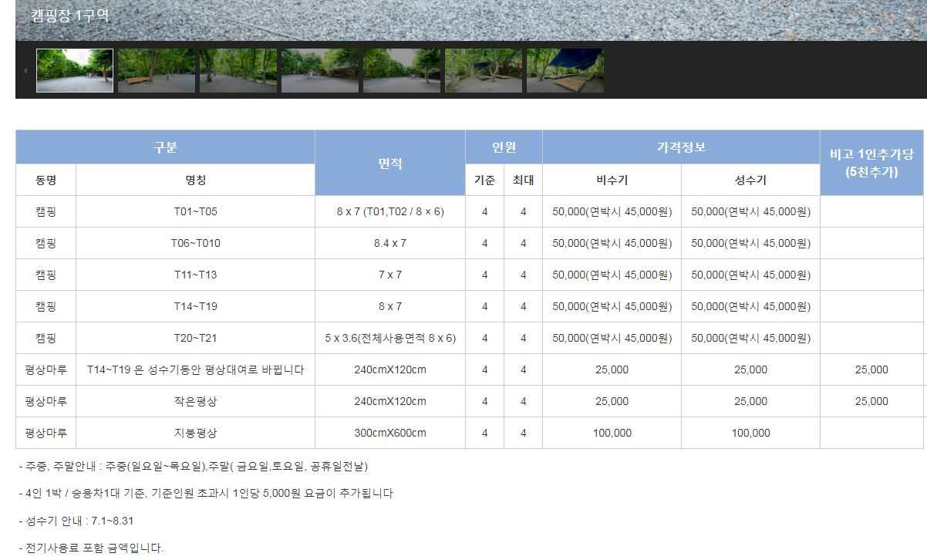Select the 'T01~T05' site name cell
This screenshot has height=560, width=927.
coord(195,211)
